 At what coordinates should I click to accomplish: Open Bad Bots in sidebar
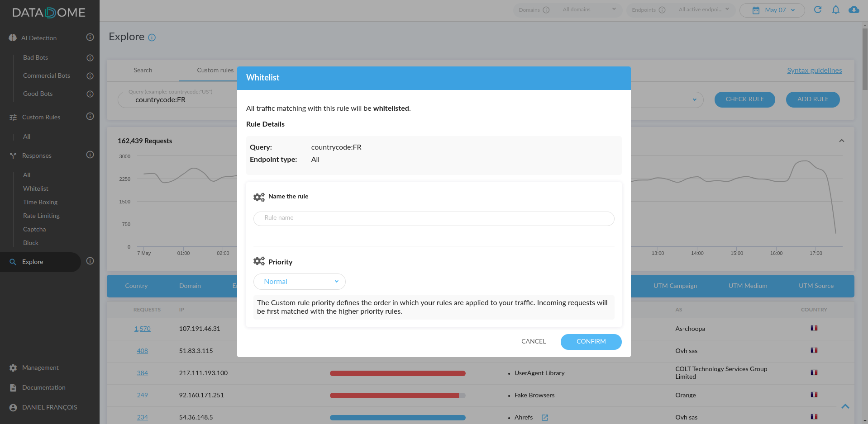tap(35, 58)
